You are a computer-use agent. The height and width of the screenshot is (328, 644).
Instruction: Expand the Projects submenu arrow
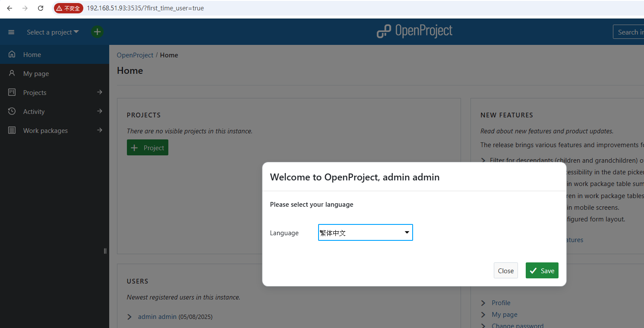pos(100,92)
